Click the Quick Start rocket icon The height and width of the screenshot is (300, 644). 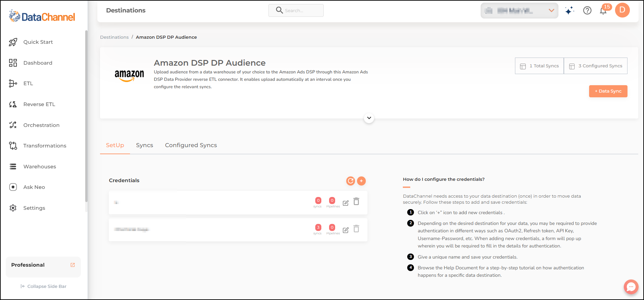[13, 42]
